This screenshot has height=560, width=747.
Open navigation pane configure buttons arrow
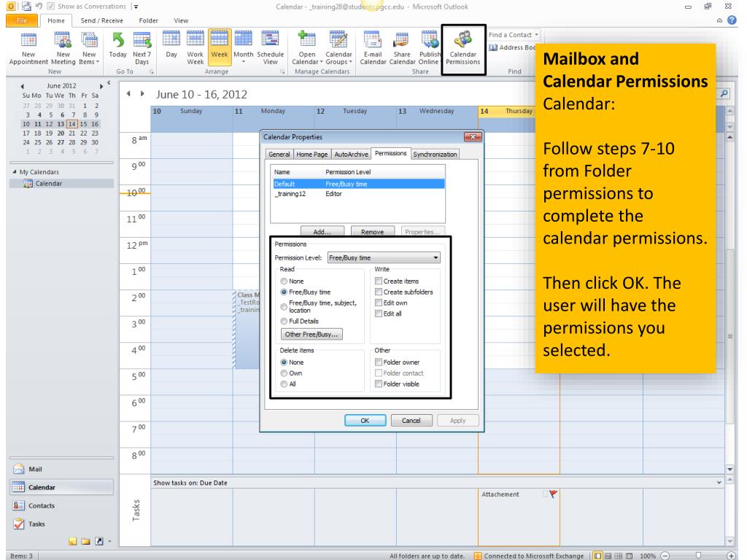click(110, 541)
